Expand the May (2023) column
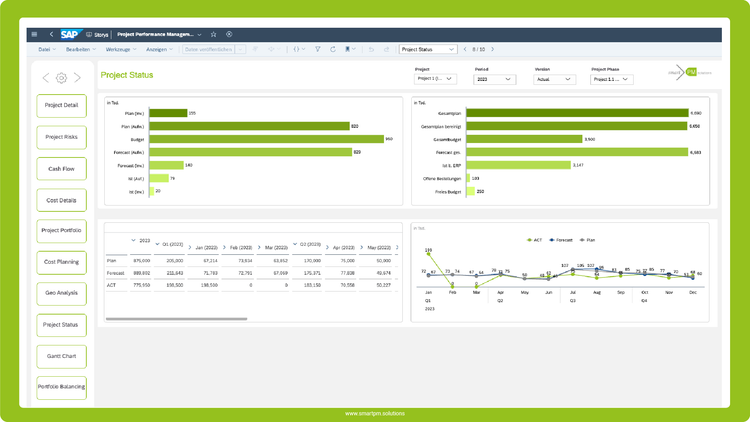Screen dimensions: 750x422 pyautogui.click(x=362, y=247)
